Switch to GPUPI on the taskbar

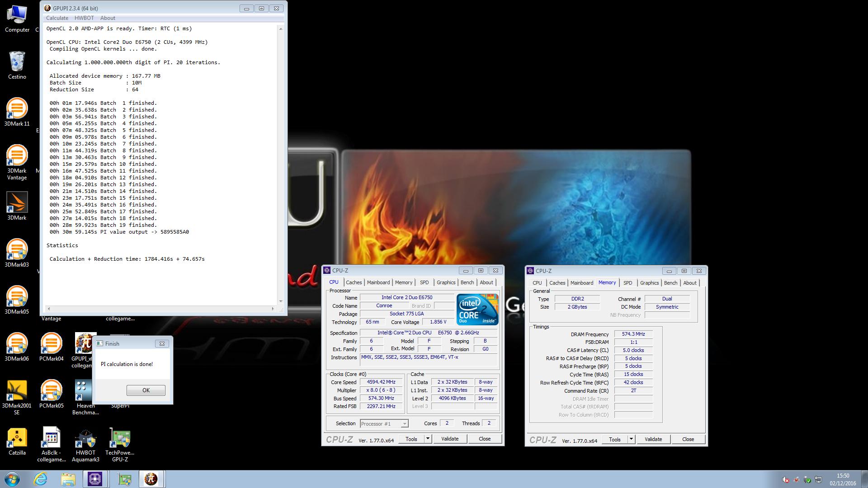click(x=151, y=479)
